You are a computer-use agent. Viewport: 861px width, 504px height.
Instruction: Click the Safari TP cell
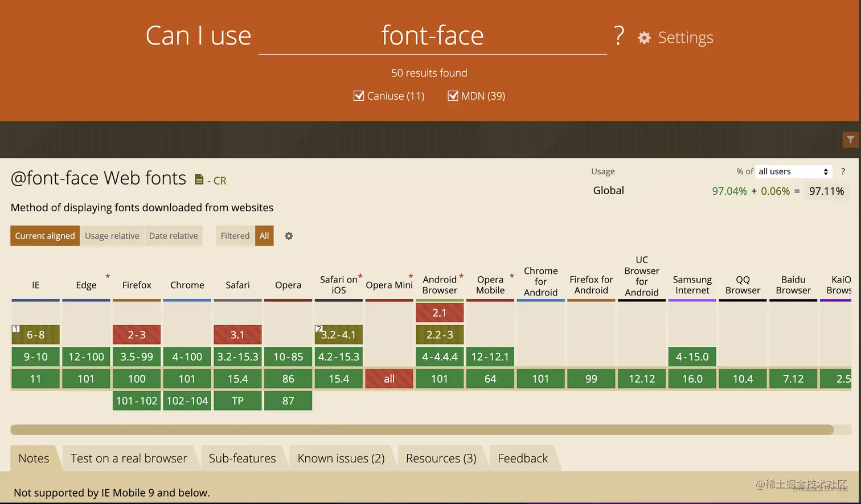click(x=237, y=401)
